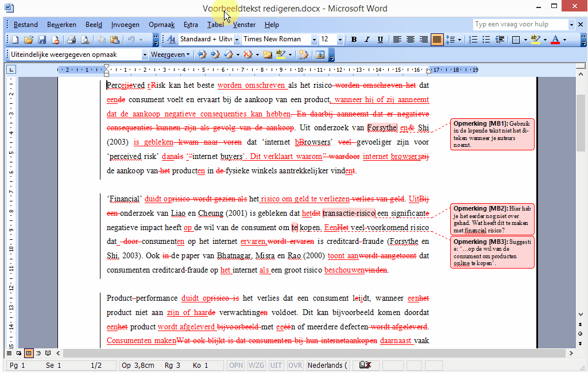
Task: Open the Opmaak menu
Action: 161,25
